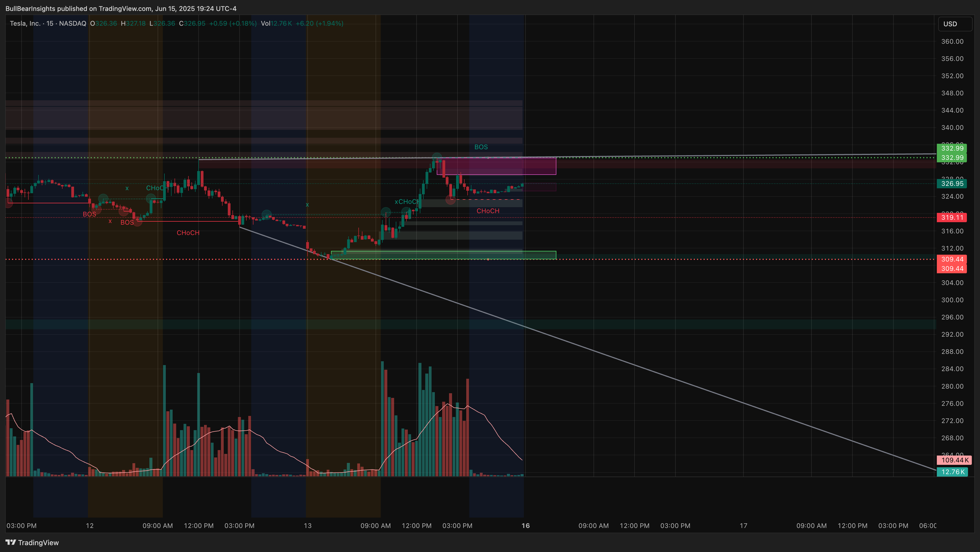Click the 360.00 price axis value
The image size is (980, 552).
952,42
